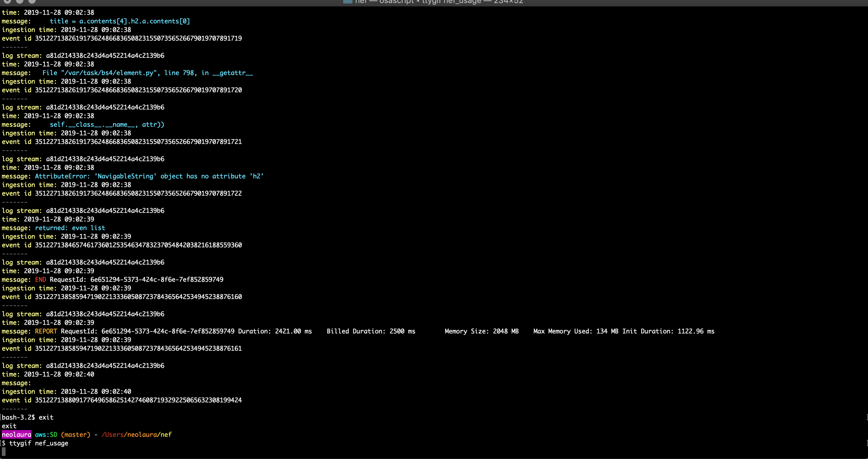Click the ttygif nef_usage command text

(x=38, y=443)
